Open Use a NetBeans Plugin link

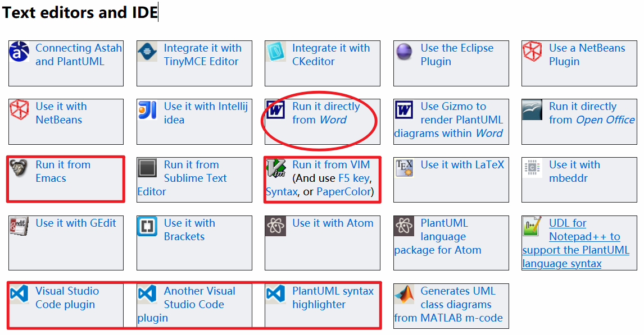(x=587, y=54)
